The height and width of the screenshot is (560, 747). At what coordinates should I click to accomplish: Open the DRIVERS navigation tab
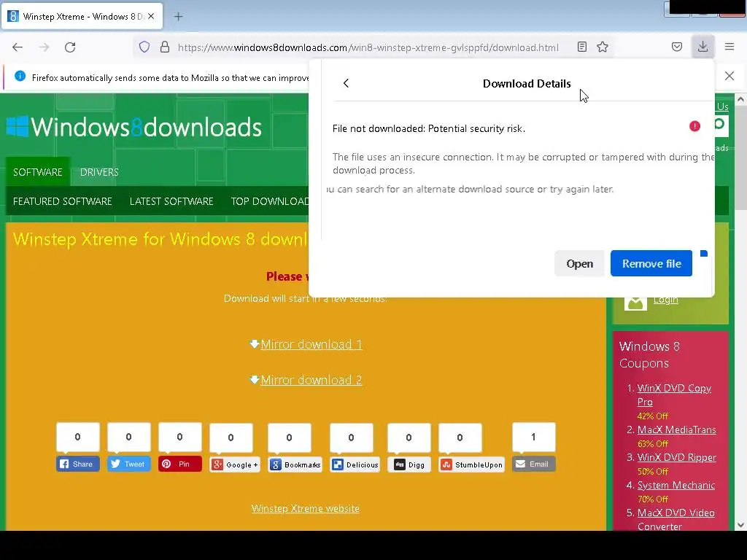tap(99, 172)
